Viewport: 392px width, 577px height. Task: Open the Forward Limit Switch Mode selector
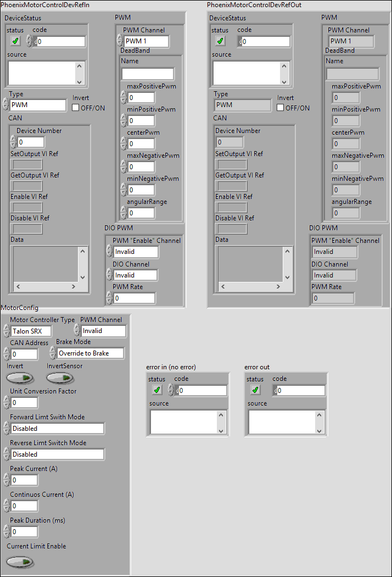point(57,428)
